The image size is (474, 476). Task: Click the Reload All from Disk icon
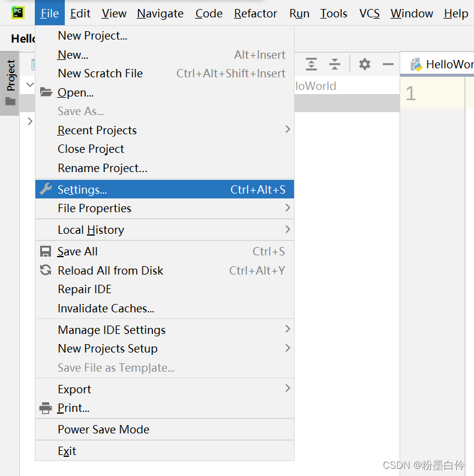46,270
